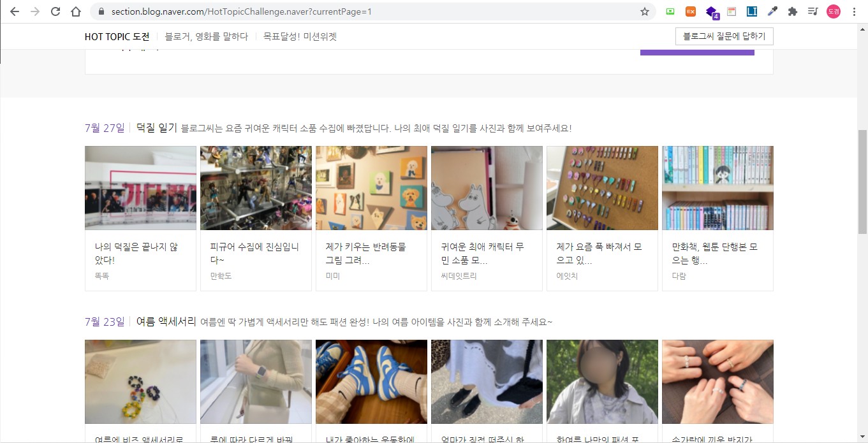
Task: Open post titled 제가 키우는 반려동물 그림
Action: click(x=365, y=254)
